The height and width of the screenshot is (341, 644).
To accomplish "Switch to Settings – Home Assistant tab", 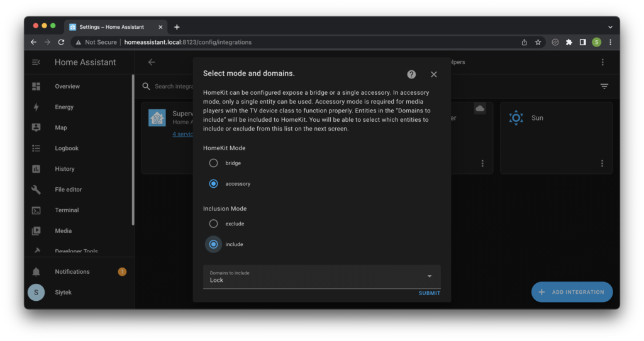I will [x=116, y=27].
